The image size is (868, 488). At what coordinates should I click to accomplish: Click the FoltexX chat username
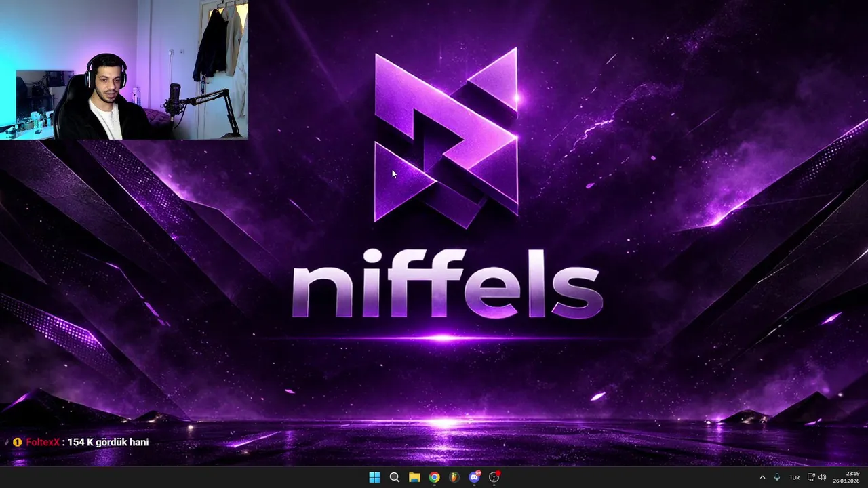point(43,442)
